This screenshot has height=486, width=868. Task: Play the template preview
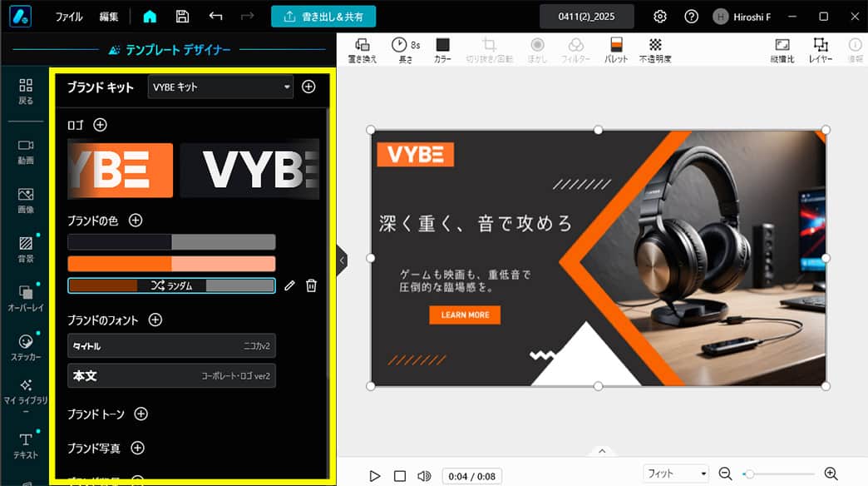pos(374,476)
